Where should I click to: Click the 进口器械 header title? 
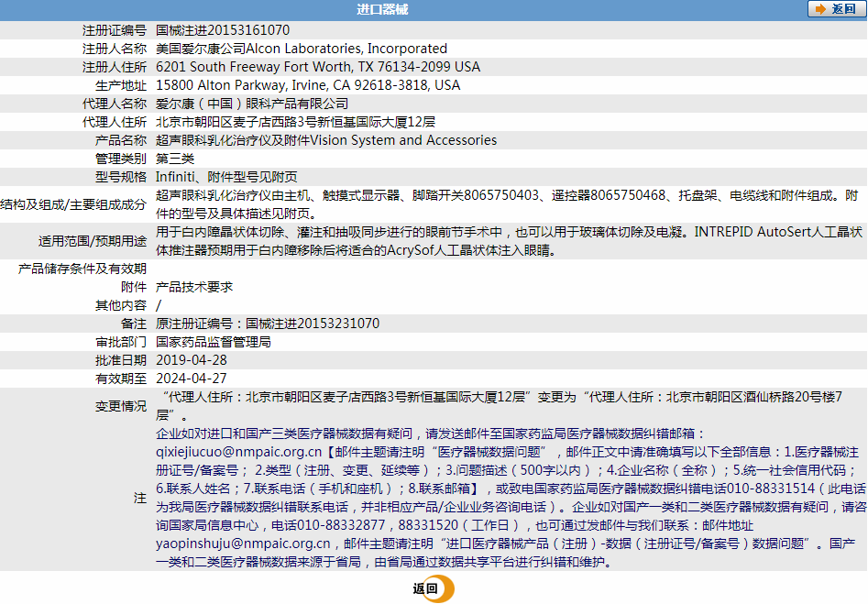[382, 9]
